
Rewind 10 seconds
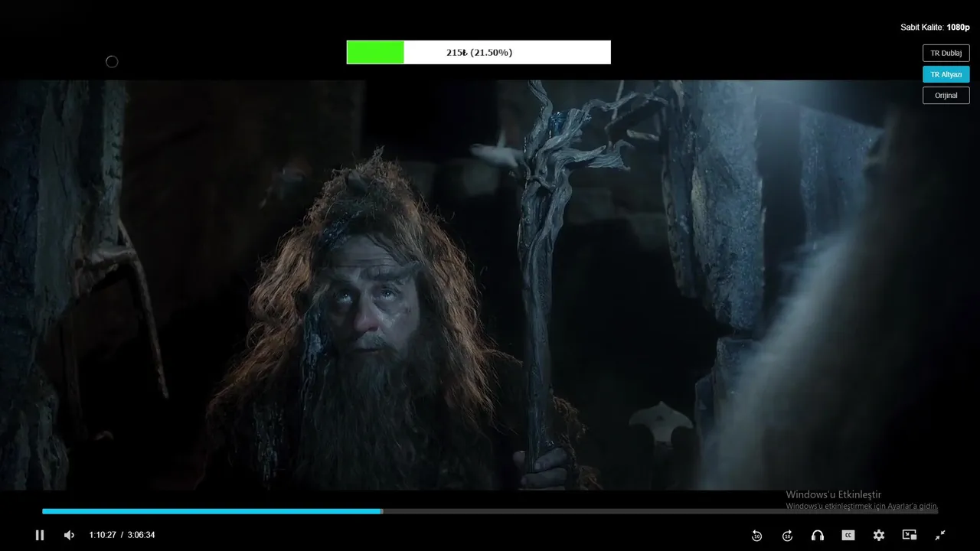[x=756, y=535]
